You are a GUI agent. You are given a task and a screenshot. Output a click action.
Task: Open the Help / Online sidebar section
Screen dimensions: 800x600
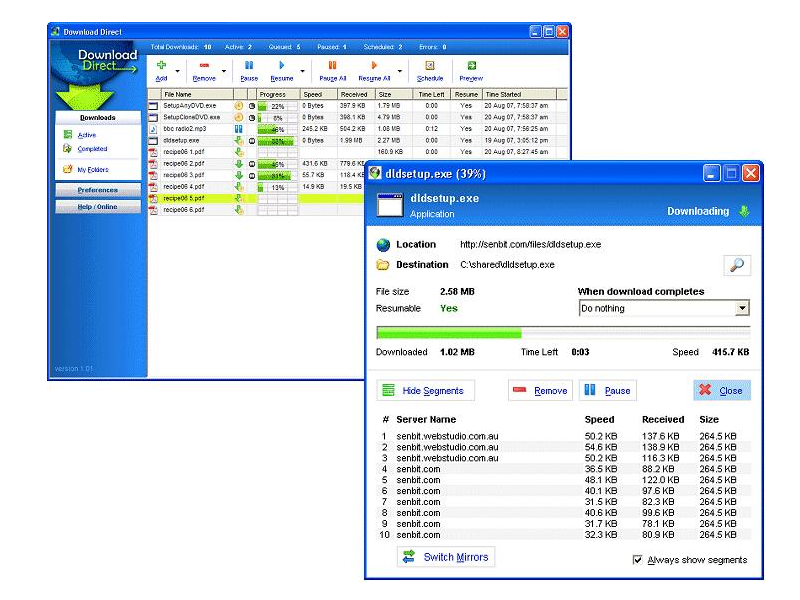click(x=97, y=207)
